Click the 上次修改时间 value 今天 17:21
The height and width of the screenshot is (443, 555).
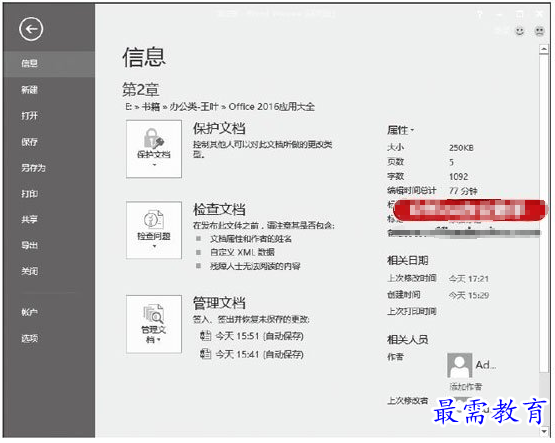(x=469, y=279)
